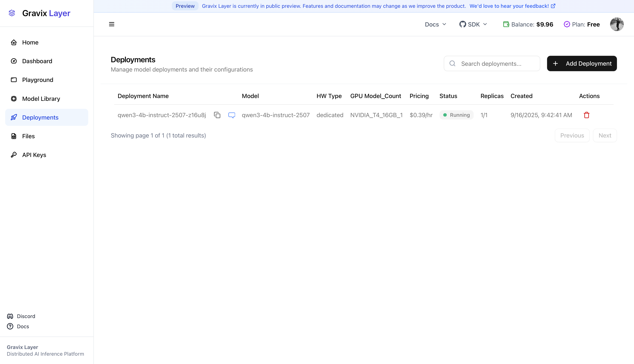The image size is (634, 364).
Task: Click the copy deployment name icon
Action: point(217,115)
